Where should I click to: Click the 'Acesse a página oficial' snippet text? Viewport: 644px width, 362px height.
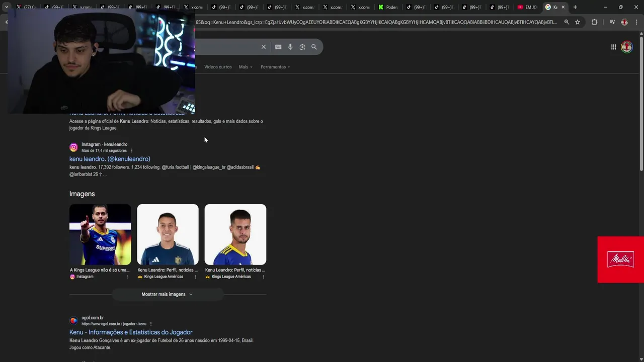click(x=166, y=125)
